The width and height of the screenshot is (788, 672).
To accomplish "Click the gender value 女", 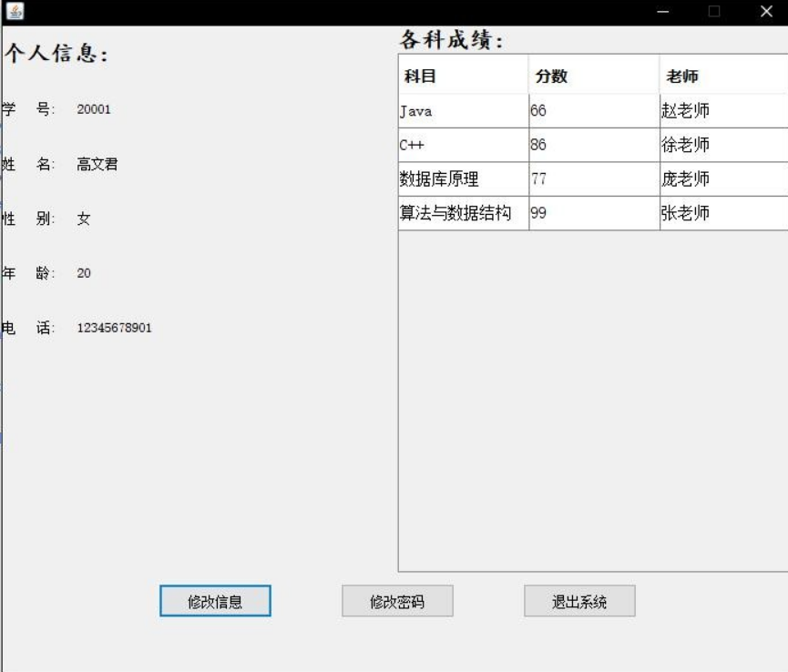I will click(x=84, y=219).
